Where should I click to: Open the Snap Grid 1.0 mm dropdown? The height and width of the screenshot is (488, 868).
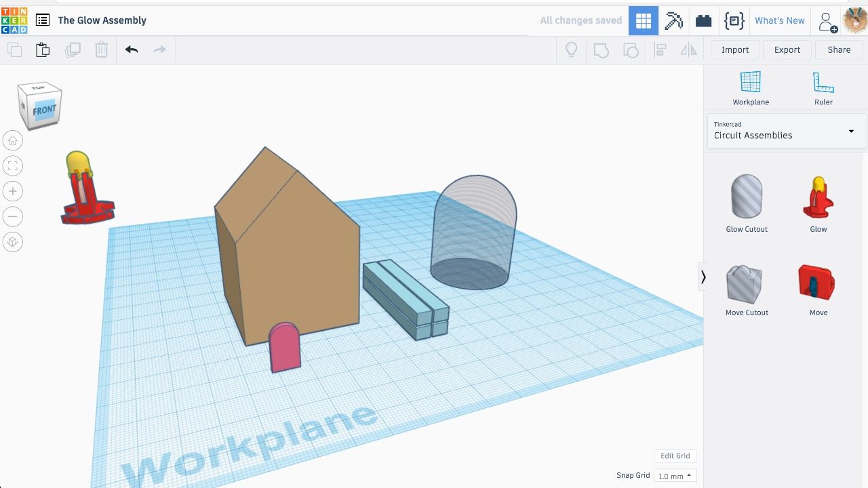675,476
